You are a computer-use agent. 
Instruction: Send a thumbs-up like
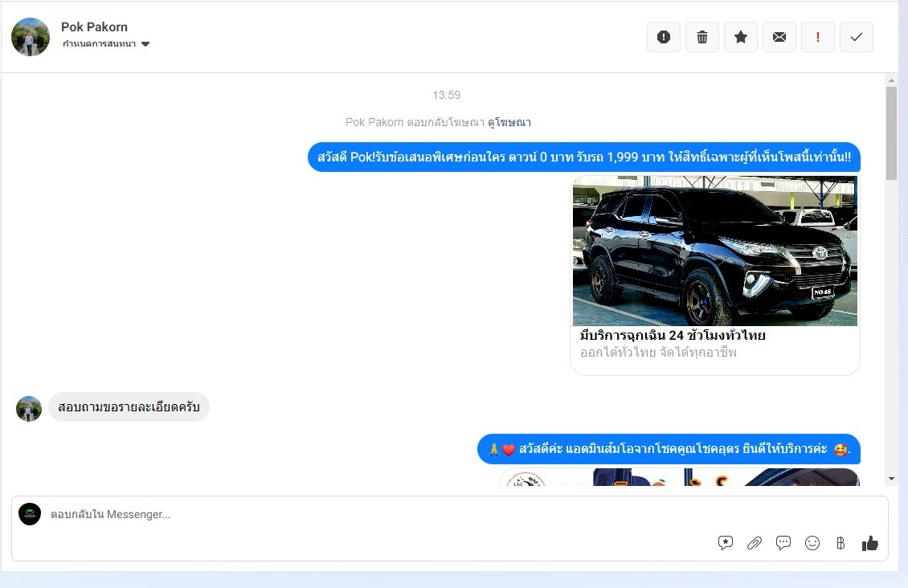pos(869,543)
